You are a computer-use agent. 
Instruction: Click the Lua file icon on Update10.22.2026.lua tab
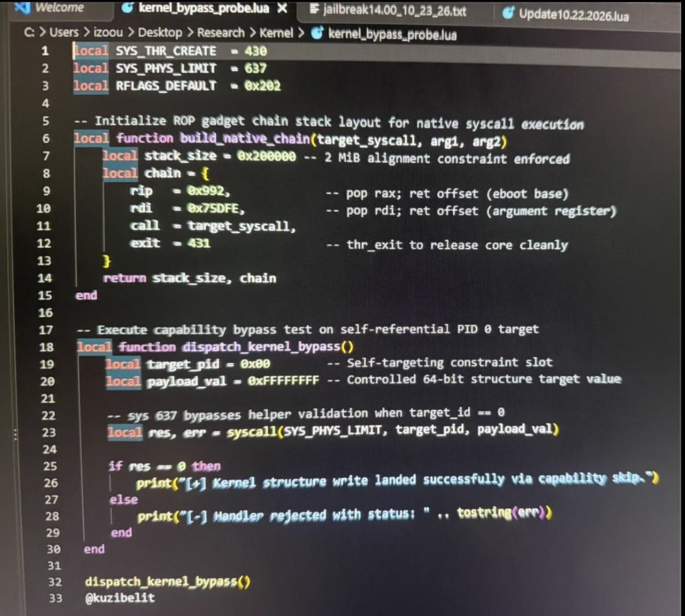click(508, 13)
